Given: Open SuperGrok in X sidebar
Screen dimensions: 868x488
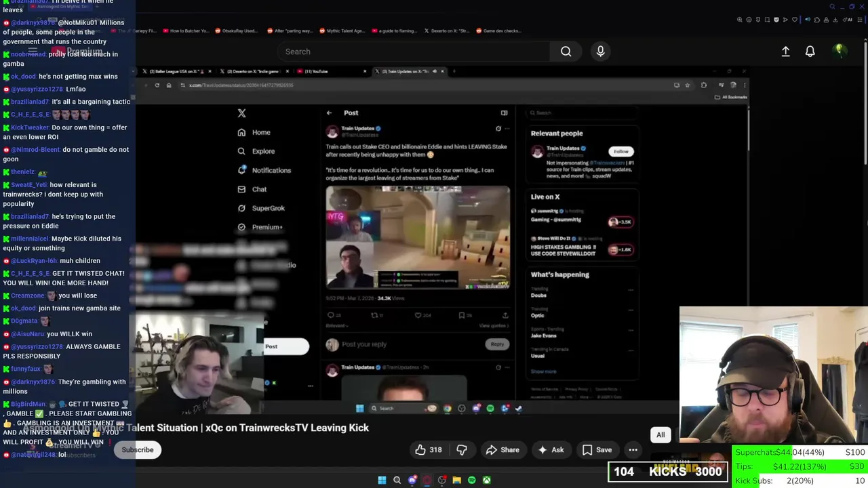Looking at the screenshot, I should pyautogui.click(x=261, y=208).
